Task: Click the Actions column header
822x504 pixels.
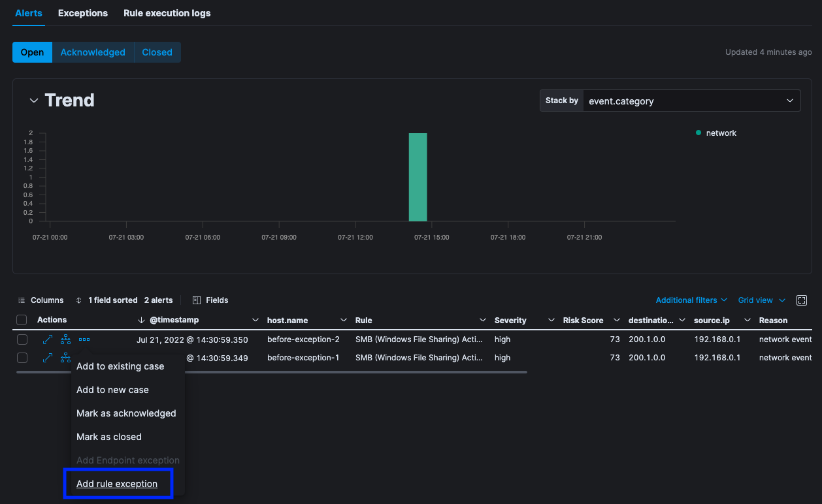Action: 52,320
